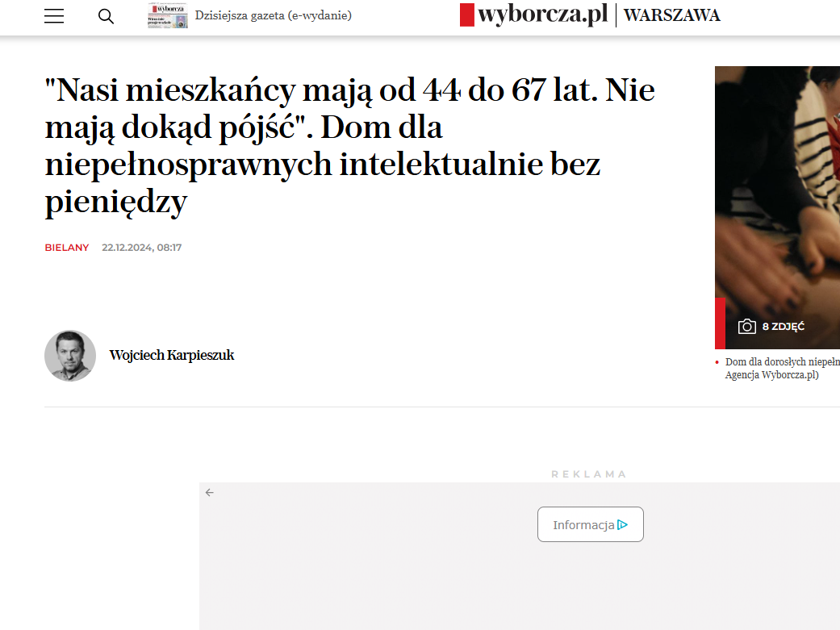
Task: Click the photo caption under the gallery
Action: pyautogui.click(x=782, y=369)
